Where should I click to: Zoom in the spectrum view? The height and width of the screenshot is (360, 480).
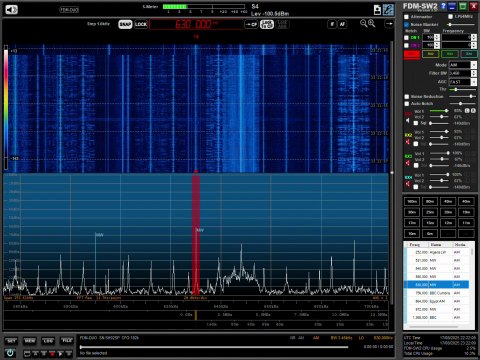coord(371,23)
